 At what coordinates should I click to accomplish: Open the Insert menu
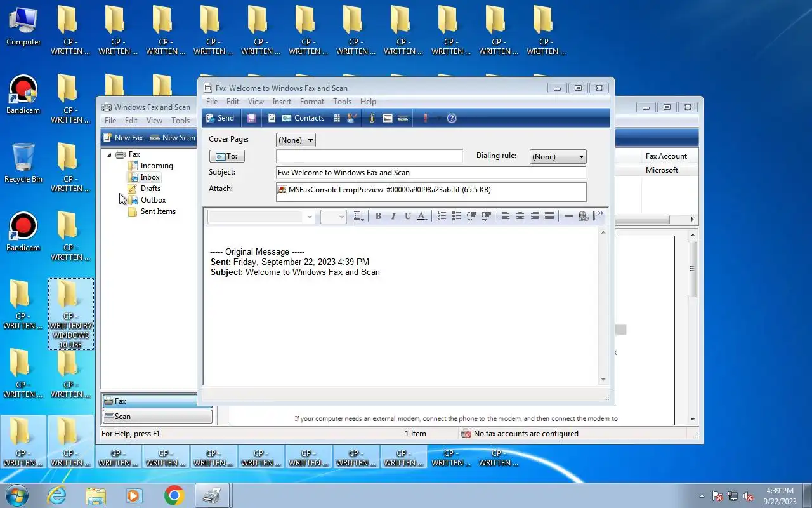[282, 102]
